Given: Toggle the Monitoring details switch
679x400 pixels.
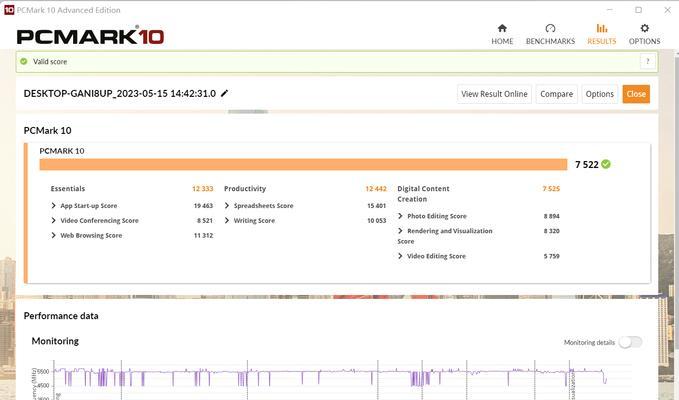Looking at the screenshot, I should point(630,342).
